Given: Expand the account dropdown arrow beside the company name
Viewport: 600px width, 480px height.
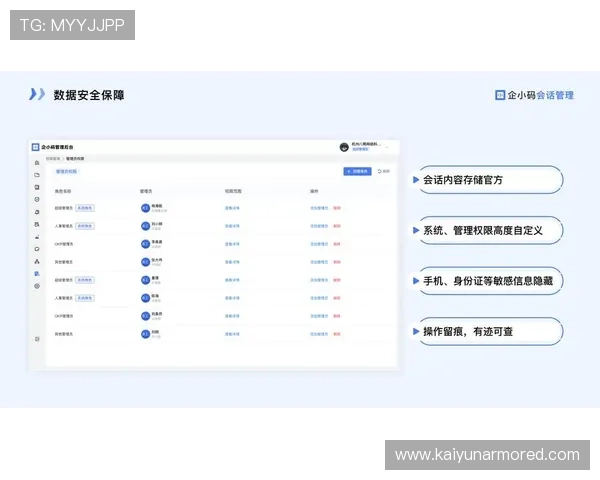Looking at the screenshot, I should 387,147.
